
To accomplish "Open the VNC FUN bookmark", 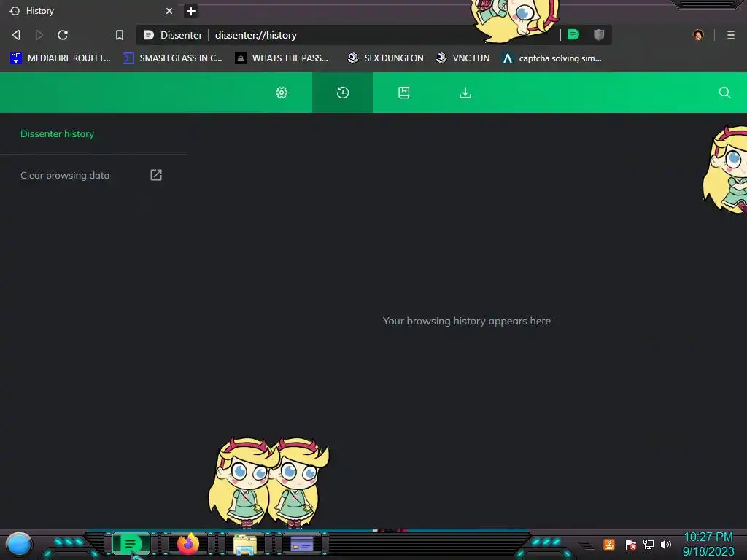I will click(x=462, y=58).
